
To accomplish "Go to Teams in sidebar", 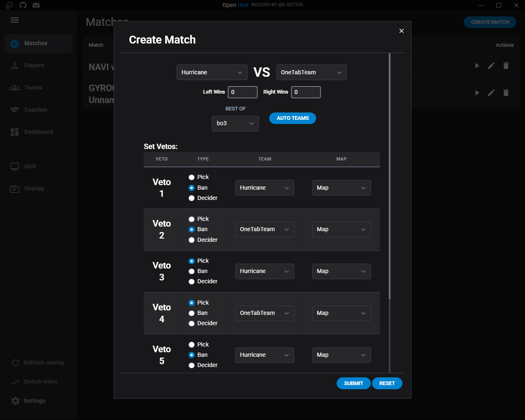I will point(38,88).
